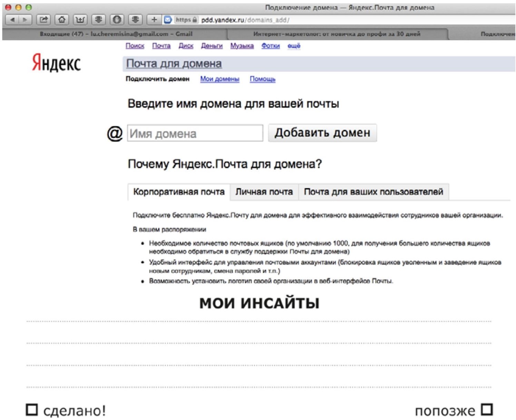Open the 'Мои домены' link

[x=220, y=79]
